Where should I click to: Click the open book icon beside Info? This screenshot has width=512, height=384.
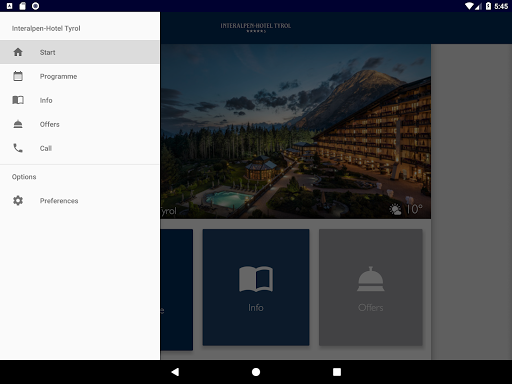18,100
